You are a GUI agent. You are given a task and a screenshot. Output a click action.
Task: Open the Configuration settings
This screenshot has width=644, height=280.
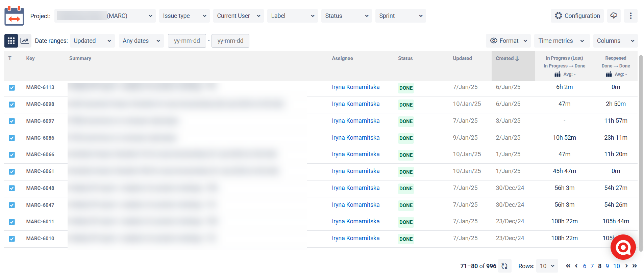(x=577, y=16)
